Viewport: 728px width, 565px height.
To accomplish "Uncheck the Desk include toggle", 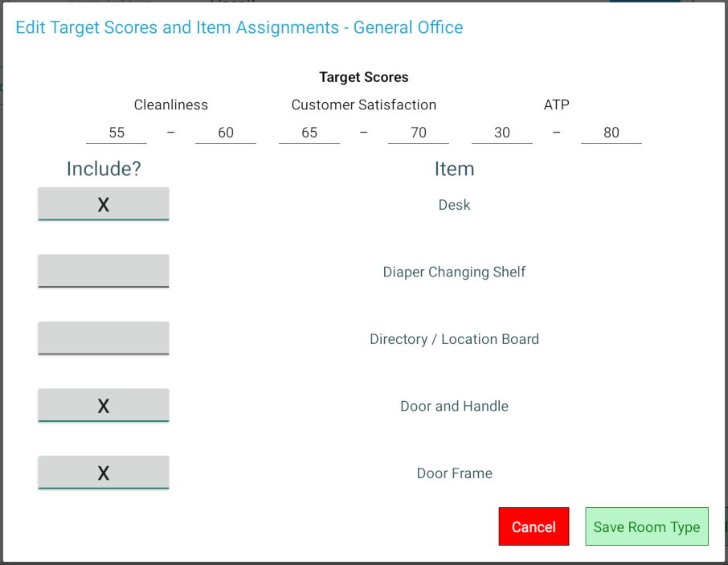I will pos(104,204).
